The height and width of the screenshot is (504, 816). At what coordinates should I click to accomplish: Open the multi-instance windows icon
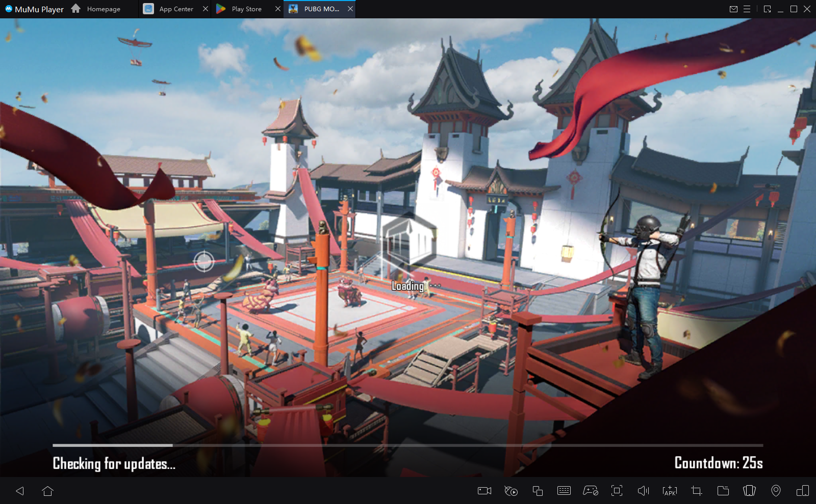point(538,491)
